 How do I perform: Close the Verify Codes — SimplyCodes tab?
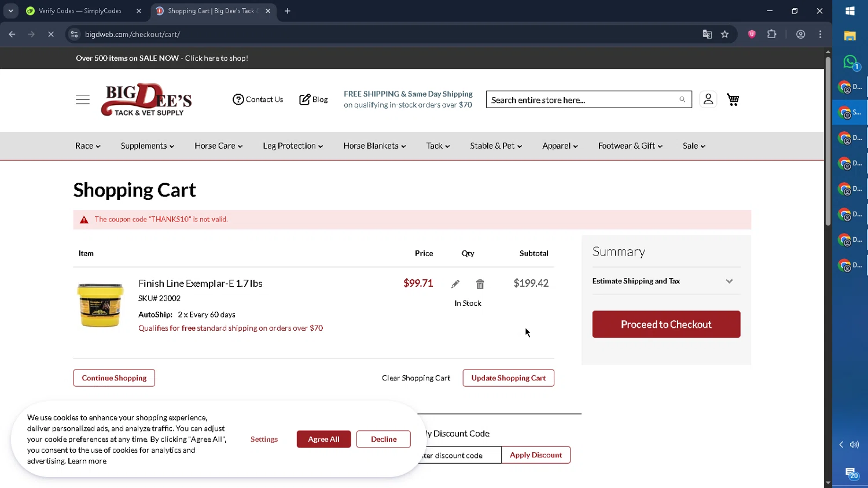(139, 11)
